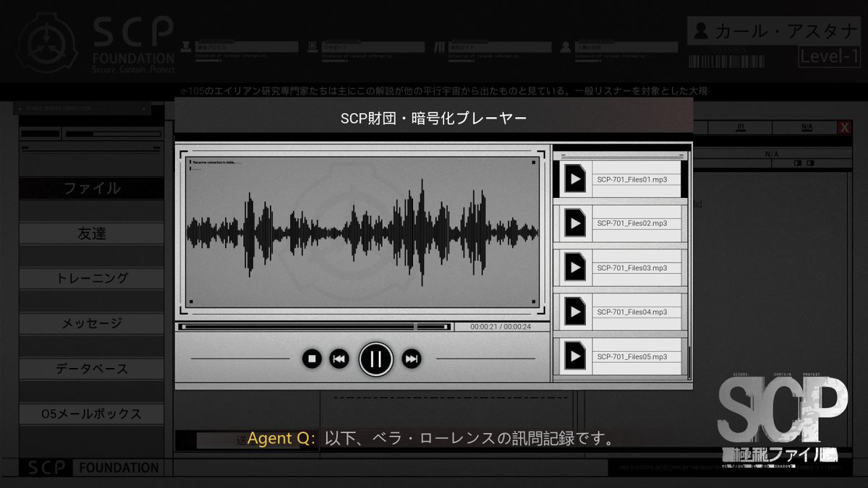Select SCP-701_Files01.mp3 file name
Image resolution: width=868 pixels, height=488 pixels.
pyautogui.click(x=632, y=179)
